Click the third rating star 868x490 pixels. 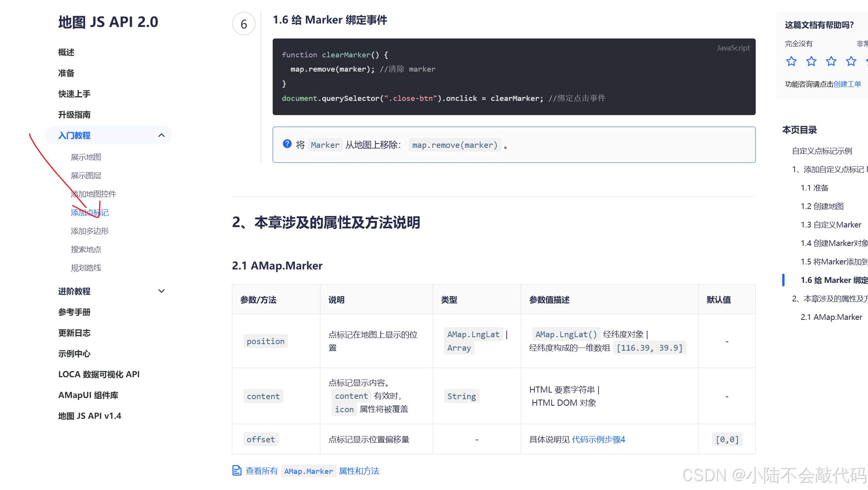pyautogui.click(x=831, y=61)
